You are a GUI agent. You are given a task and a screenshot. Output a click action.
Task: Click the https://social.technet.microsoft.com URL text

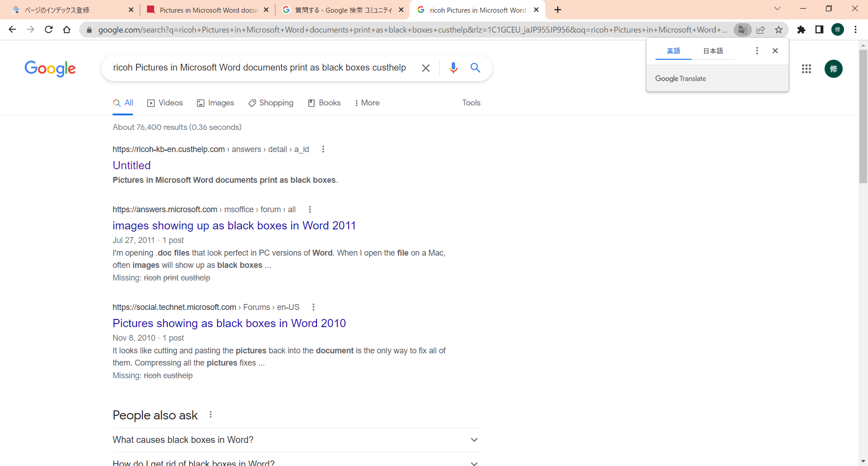pos(175,307)
